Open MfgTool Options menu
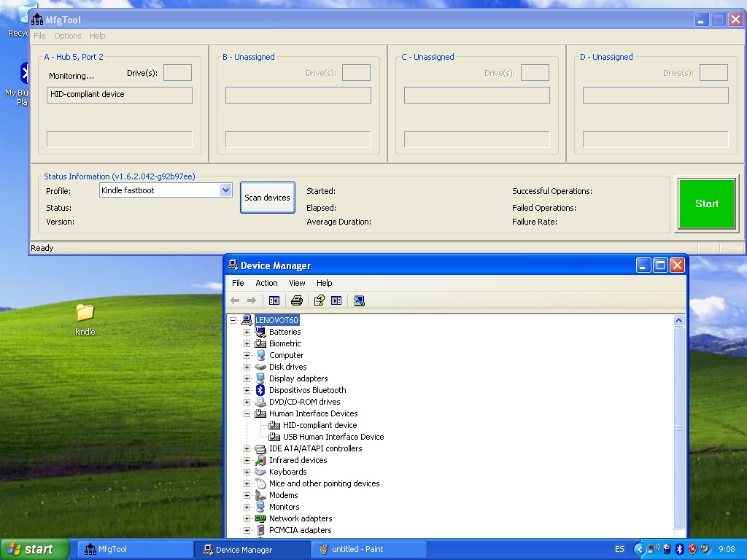 [68, 36]
